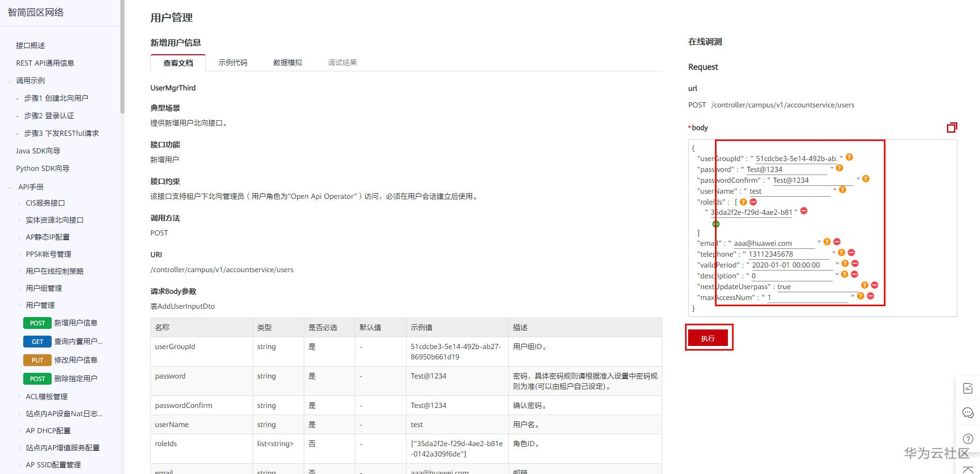Screen dimensions: 980x474
Task: Open the 调试结果 tab
Action: pos(343,62)
